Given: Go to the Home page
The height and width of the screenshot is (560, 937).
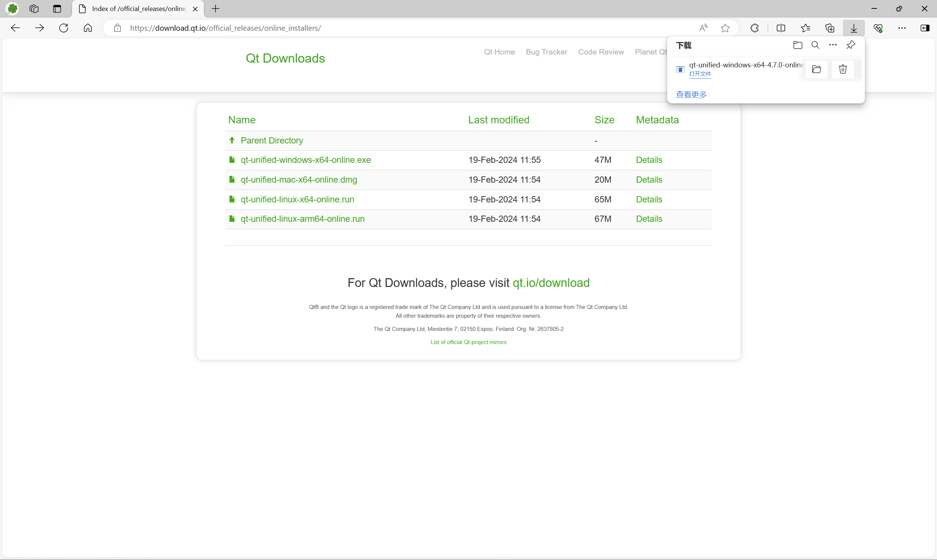Looking at the screenshot, I should 87,28.
